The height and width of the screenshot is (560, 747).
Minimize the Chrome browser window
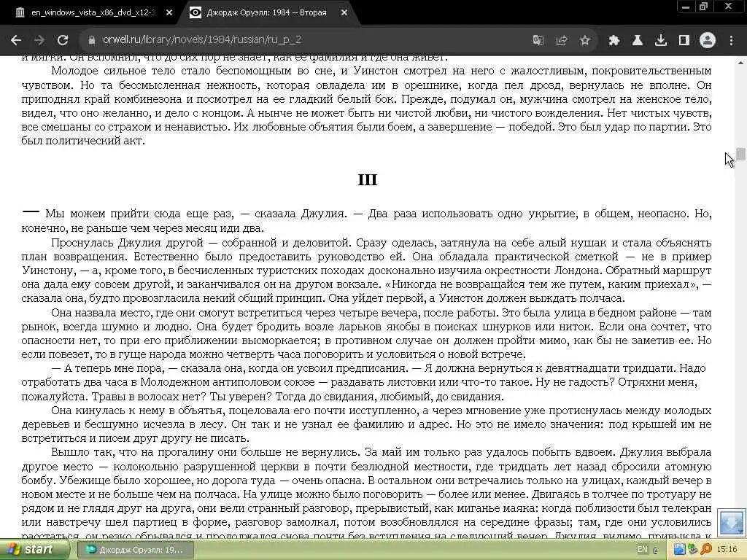pos(686,7)
